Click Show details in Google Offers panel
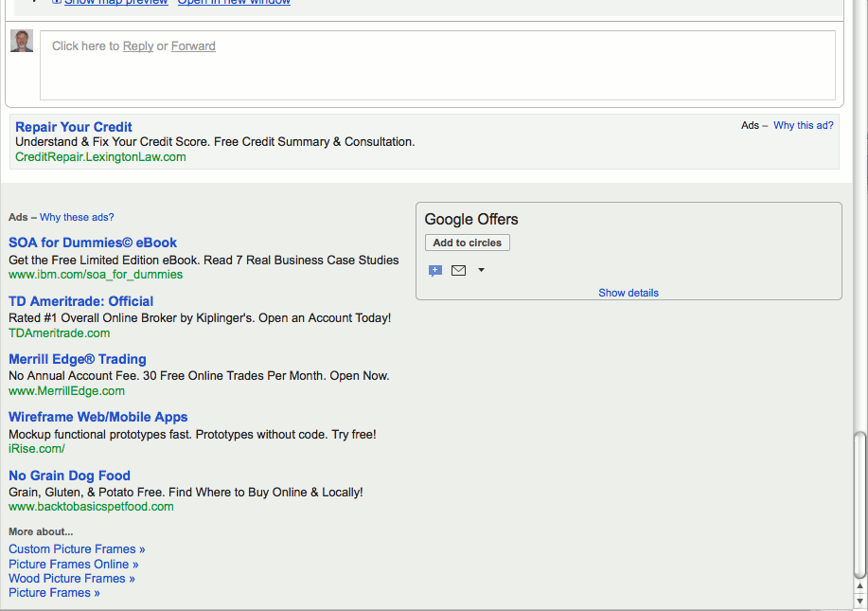Screen dimensions: 868x611 (629, 293)
